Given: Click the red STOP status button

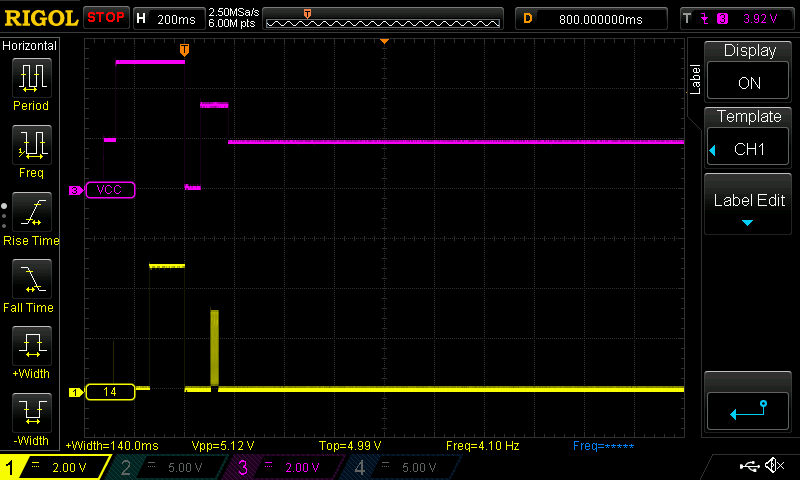Looking at the screenshot, I should tap(106, 18).
